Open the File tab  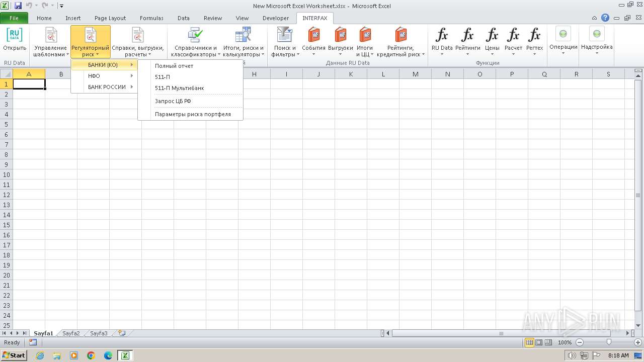(14, 18)
